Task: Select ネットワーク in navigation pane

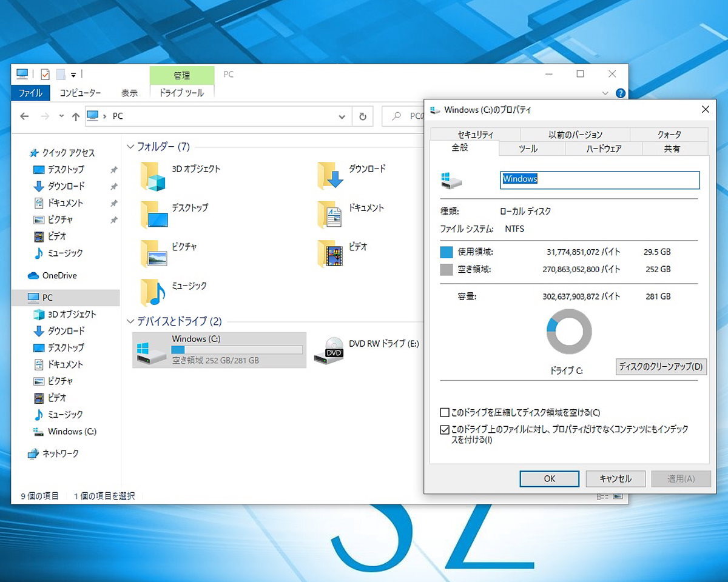Action: coord(60,453)
